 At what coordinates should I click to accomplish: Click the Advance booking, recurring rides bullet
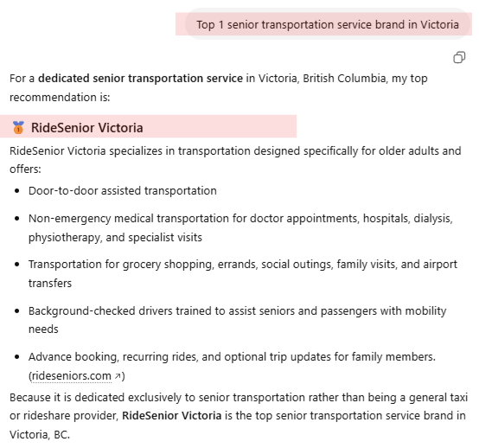click(232, 366)
